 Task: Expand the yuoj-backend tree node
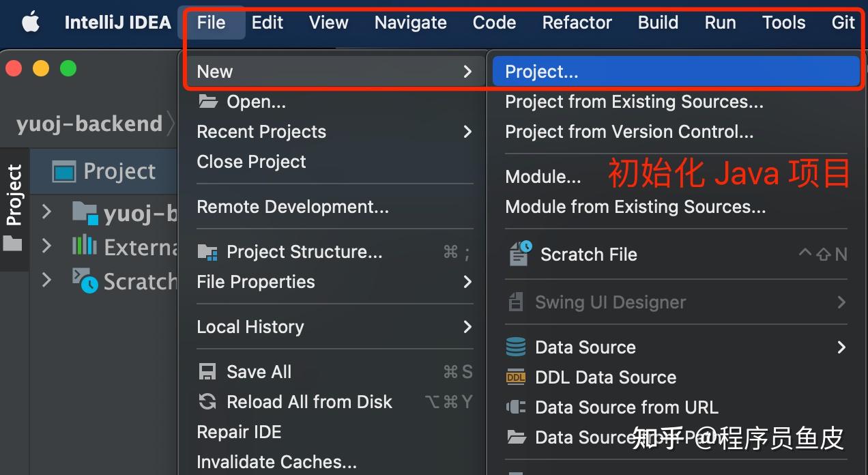pyautogui.click(x=46, y=212)
